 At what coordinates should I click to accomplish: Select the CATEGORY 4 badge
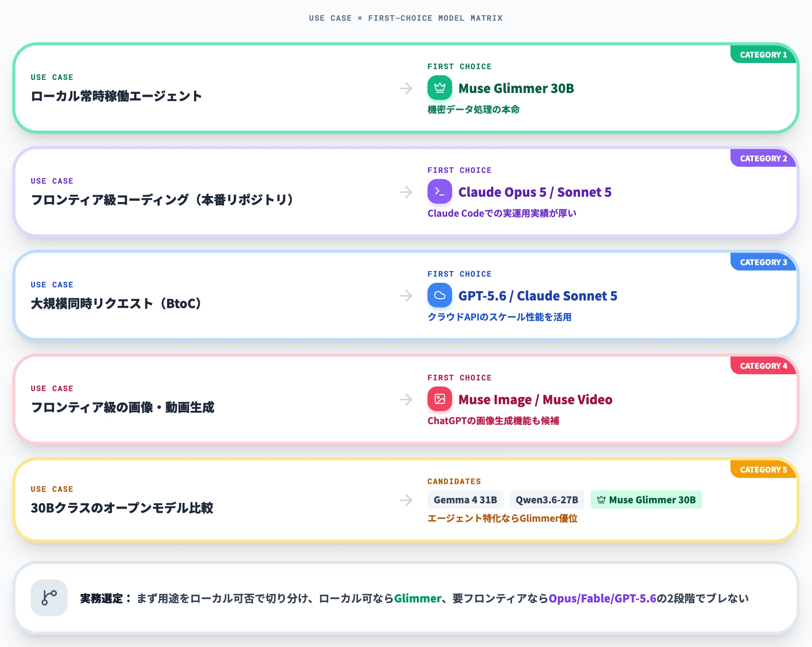(764, 366)
